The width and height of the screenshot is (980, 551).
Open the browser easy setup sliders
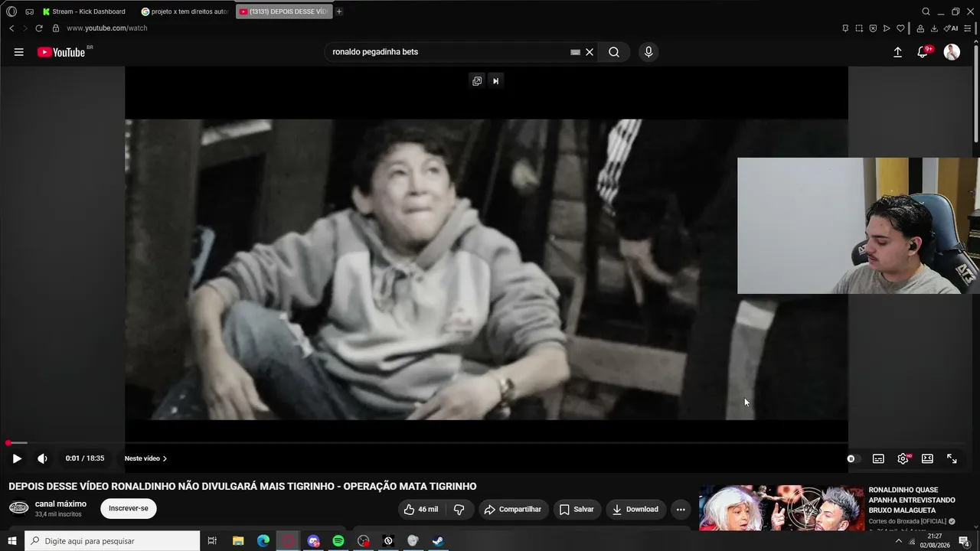pyautogui.click(x=968, y=28)
